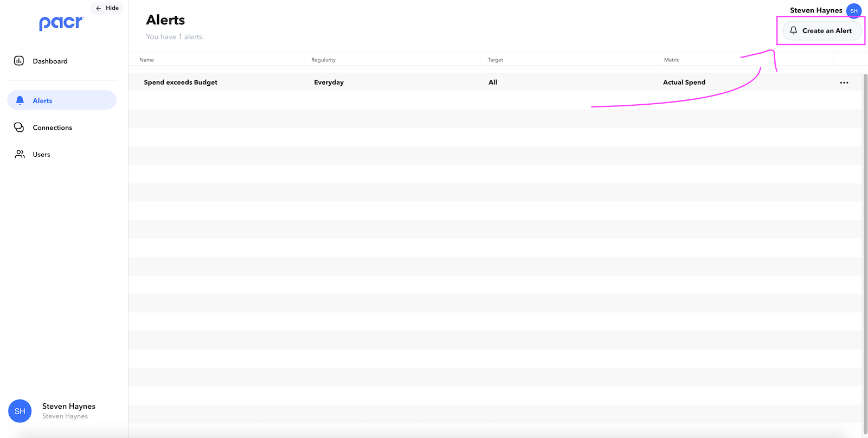The width and height of the screenshot is (868, 438).
Task: Open the Dashboard menu item
Action: (50, 61)
